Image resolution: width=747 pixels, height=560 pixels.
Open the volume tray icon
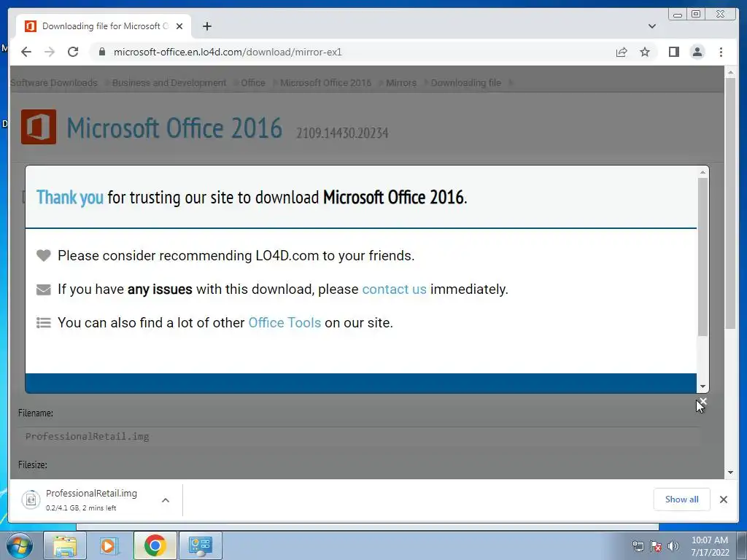[673, 546]
